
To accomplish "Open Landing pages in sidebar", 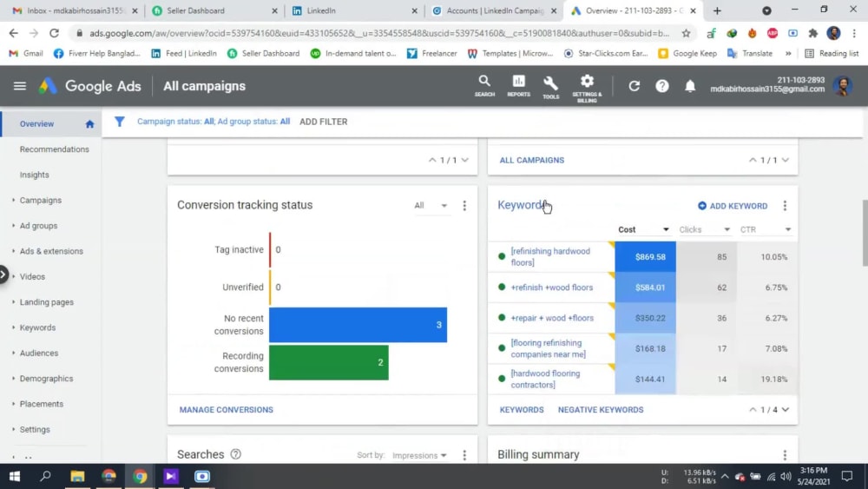I will point(47,301).
